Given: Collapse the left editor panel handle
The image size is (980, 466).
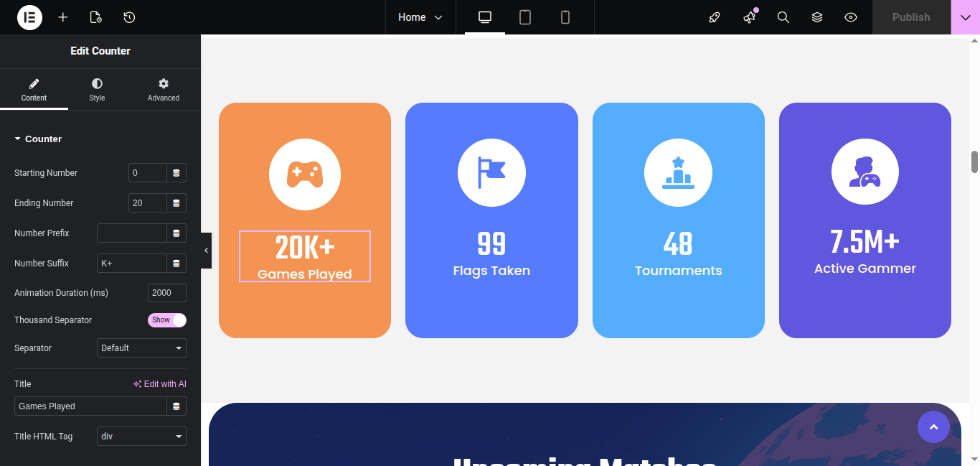Looking at the screenshot, I should (x=206, y=251).
